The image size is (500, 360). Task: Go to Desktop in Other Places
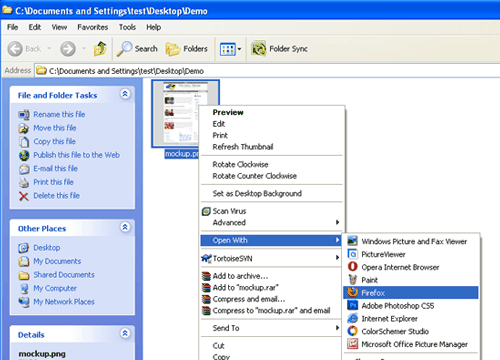47,248
